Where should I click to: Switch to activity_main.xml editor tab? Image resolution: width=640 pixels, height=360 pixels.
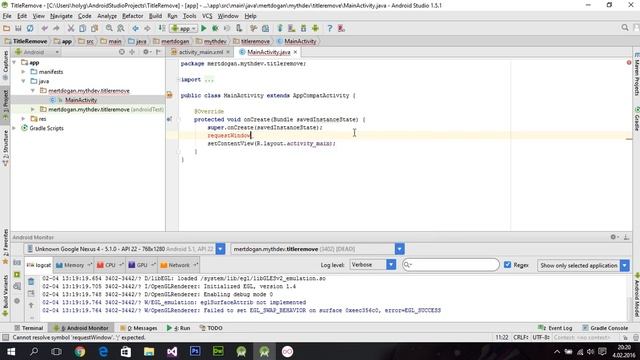pyautogui.click(x=200, y=52)
